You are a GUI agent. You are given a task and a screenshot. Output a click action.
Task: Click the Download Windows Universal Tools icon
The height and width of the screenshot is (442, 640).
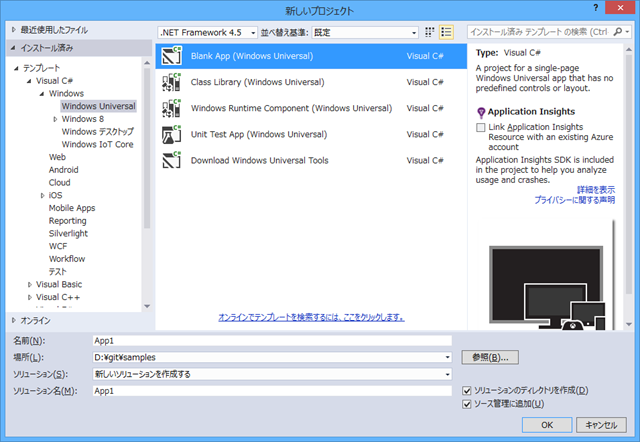[171, 160]
